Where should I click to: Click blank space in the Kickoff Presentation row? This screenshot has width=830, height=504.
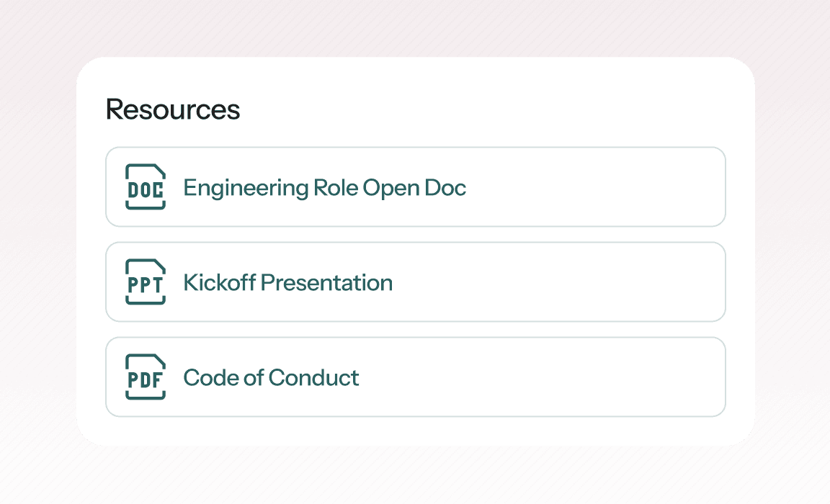[562, 282]
